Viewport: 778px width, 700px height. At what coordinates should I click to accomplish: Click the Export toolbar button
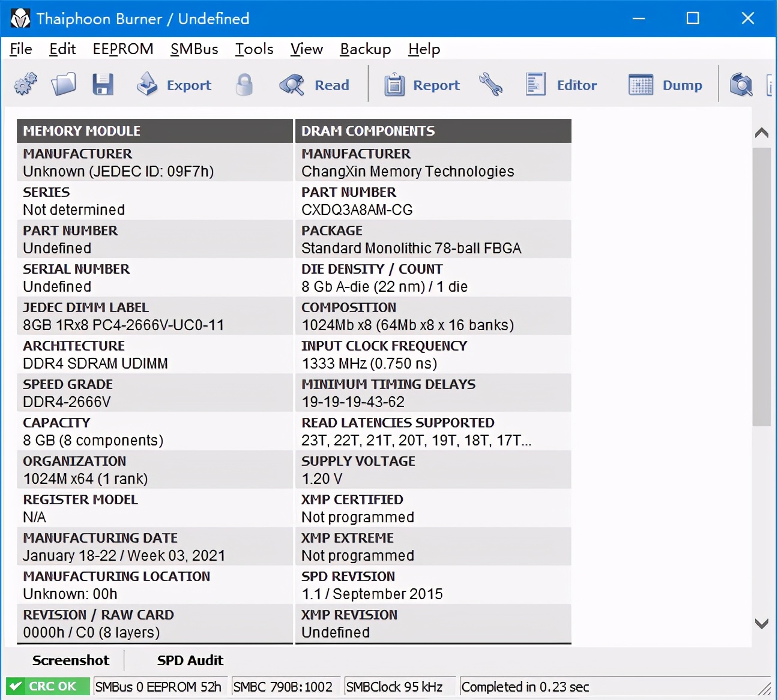coord(174,85)
